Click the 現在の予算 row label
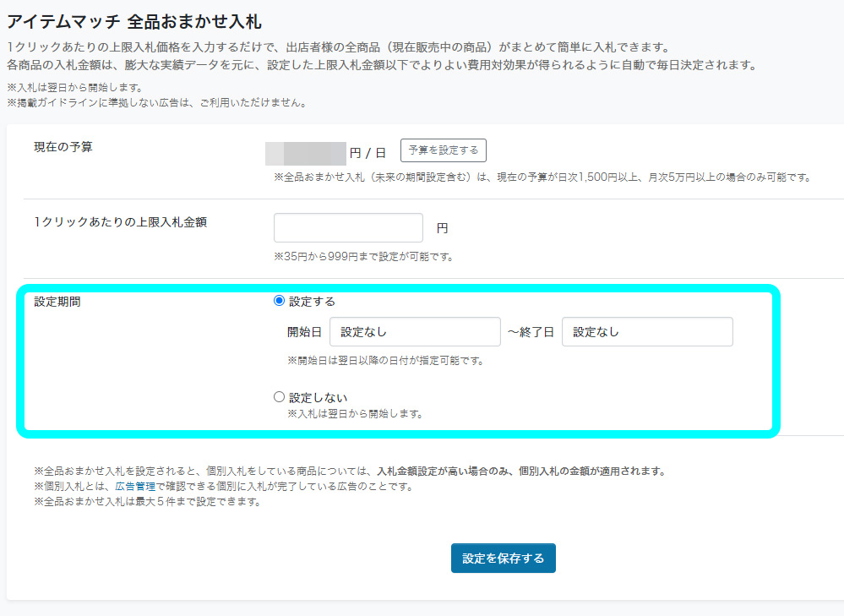The width and height of the screenshot is (844, 616). click(63, 147)
